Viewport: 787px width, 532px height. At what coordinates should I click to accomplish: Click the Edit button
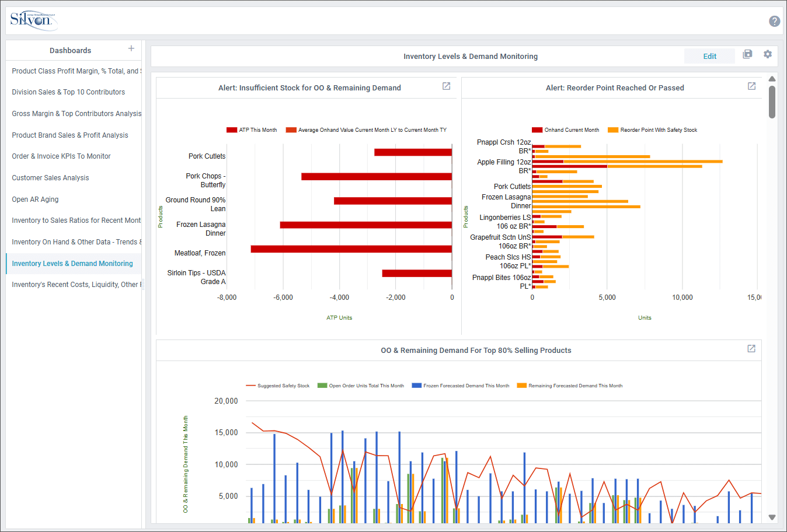tap(709, 56)
